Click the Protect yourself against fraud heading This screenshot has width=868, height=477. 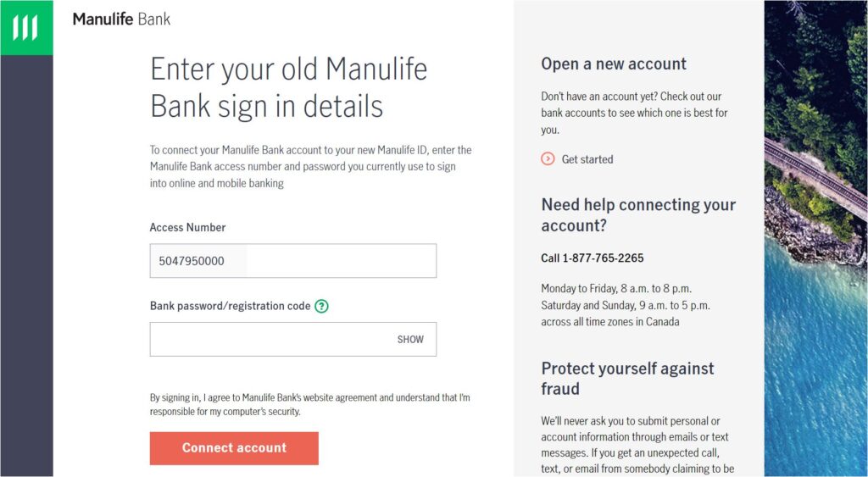627,379
